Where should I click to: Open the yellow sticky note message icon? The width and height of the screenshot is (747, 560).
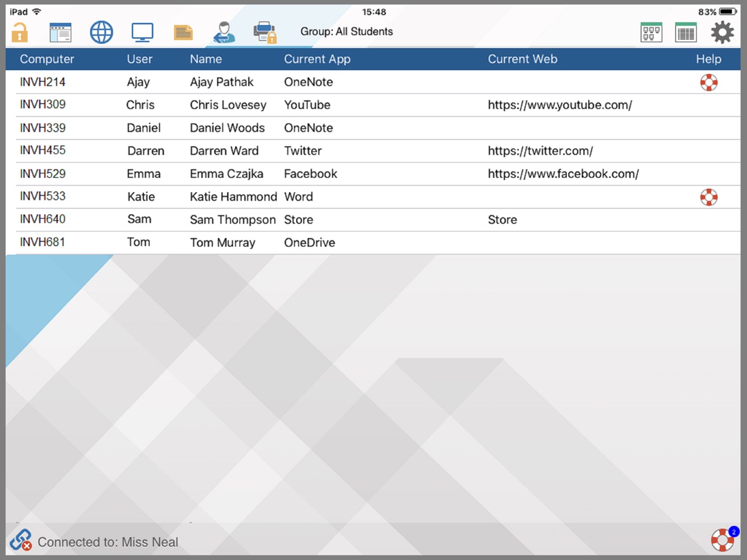click(183, 32)
